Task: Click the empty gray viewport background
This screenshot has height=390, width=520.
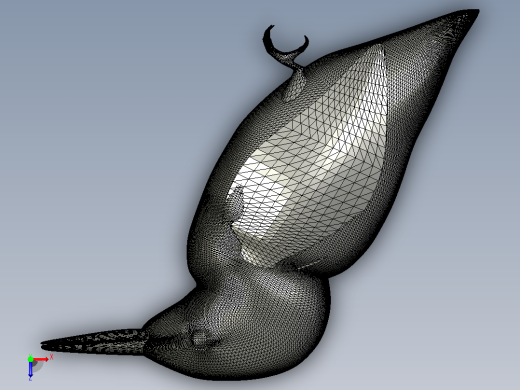Action: (x=100, y=133)
